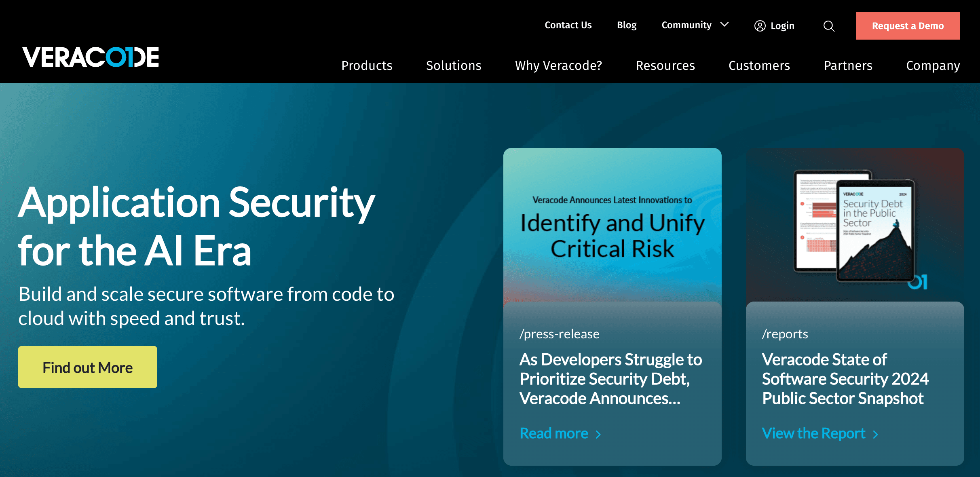
Task: Click the Request a Demo button
Action: pos(908,25)
